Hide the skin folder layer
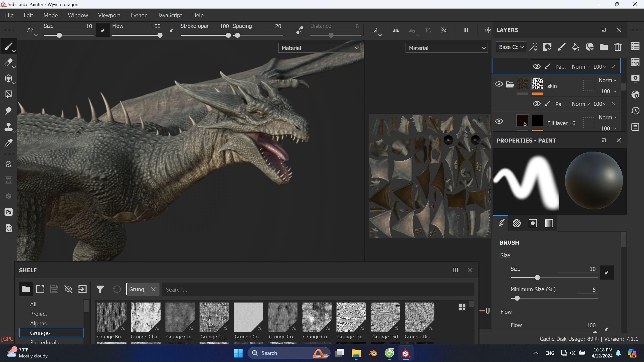 pos(499,84)
